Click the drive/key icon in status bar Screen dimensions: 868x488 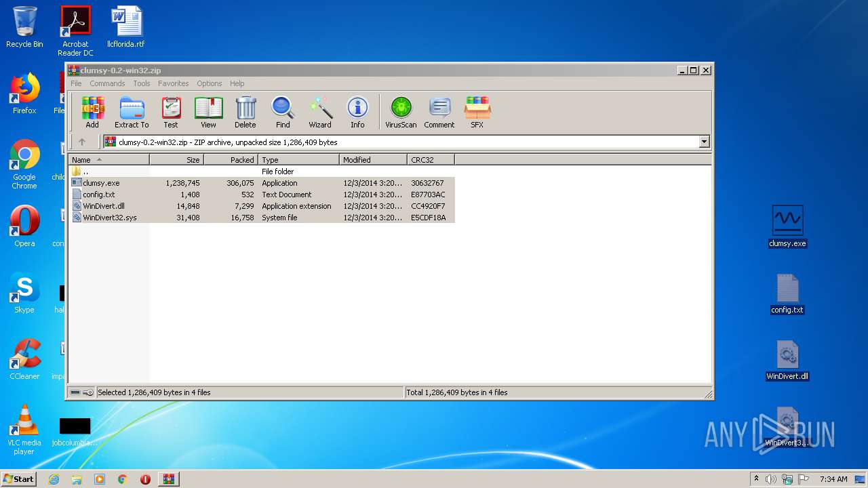(x=82, y=392)
